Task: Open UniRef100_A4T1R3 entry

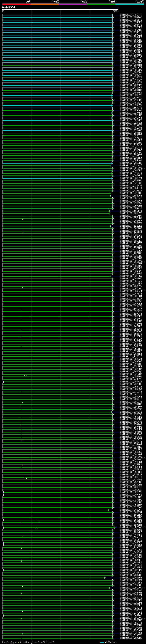Action: 131,326
